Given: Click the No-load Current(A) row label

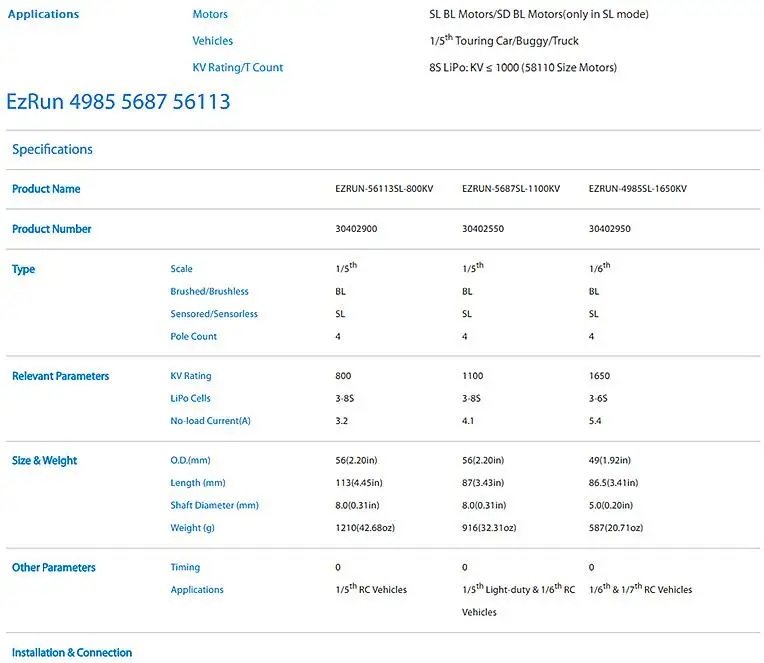Looking at the screenshot, I should click(210, 421).
